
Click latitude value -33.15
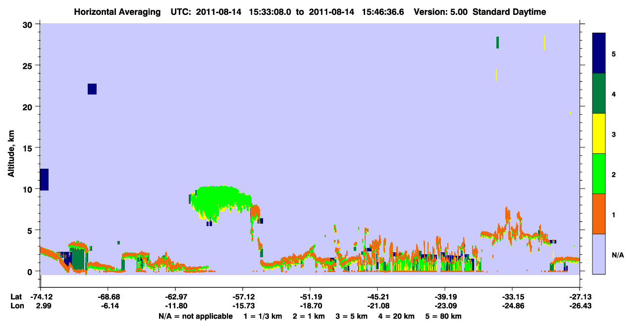click(512, 297)
